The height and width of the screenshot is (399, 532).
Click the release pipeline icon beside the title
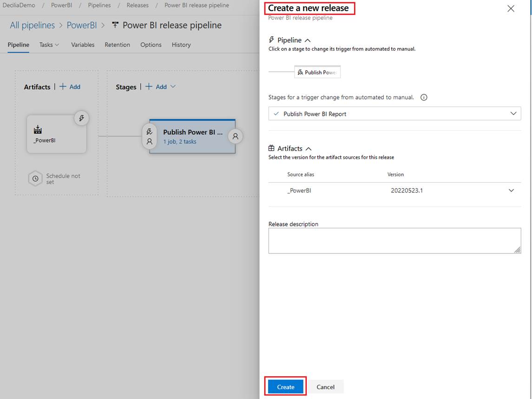[x=115, y=25]
